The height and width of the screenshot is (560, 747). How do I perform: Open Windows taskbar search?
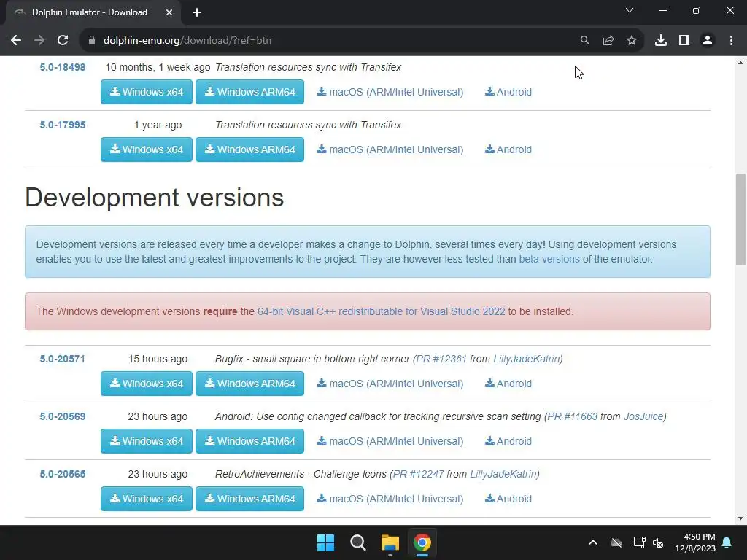click(357, 542)
